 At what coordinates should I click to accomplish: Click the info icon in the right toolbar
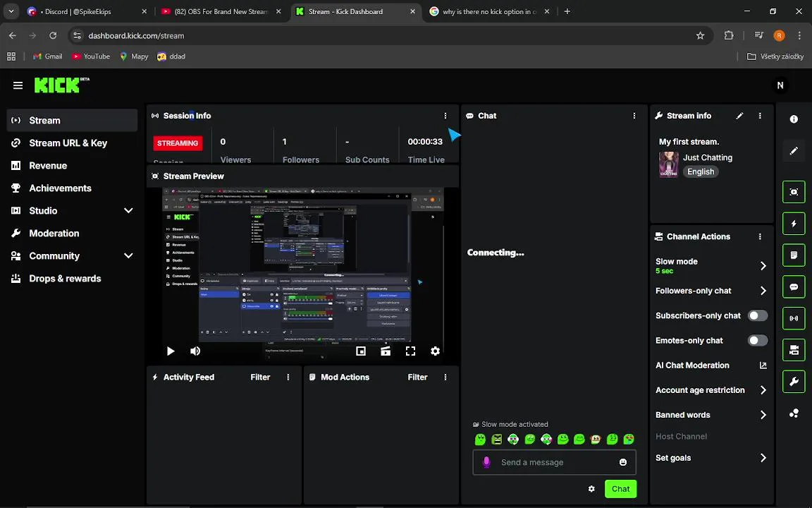(794, 119)
